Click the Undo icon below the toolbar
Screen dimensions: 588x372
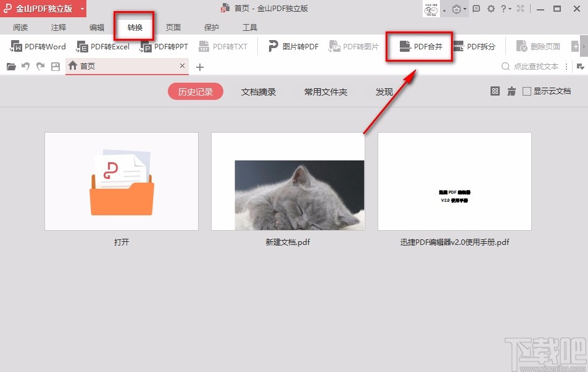(25, 66)
